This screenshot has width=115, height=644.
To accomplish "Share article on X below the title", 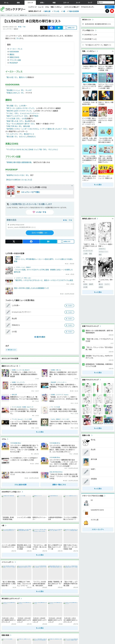I will 44,28.
